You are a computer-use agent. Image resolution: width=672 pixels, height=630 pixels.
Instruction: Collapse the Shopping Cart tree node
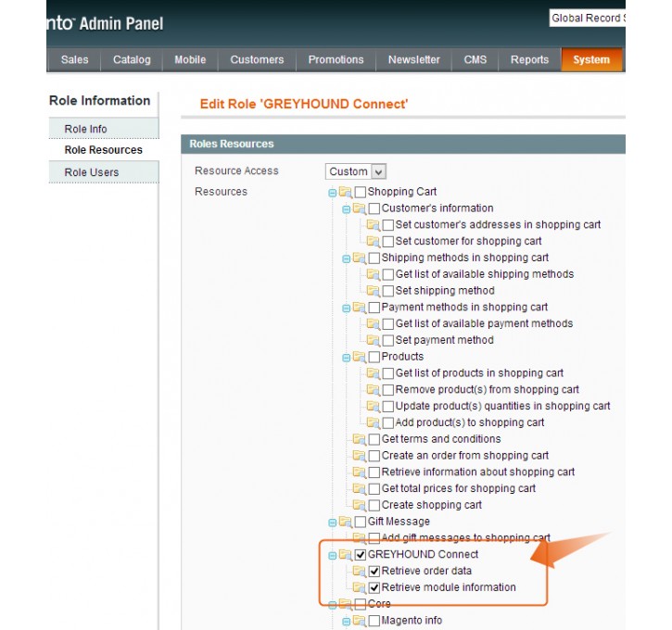(332, 193)
